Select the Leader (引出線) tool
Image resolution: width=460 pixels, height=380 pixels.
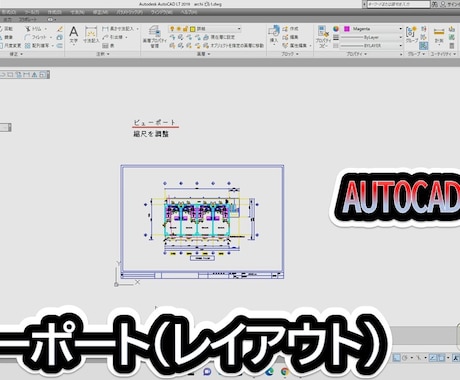[113, 37]
